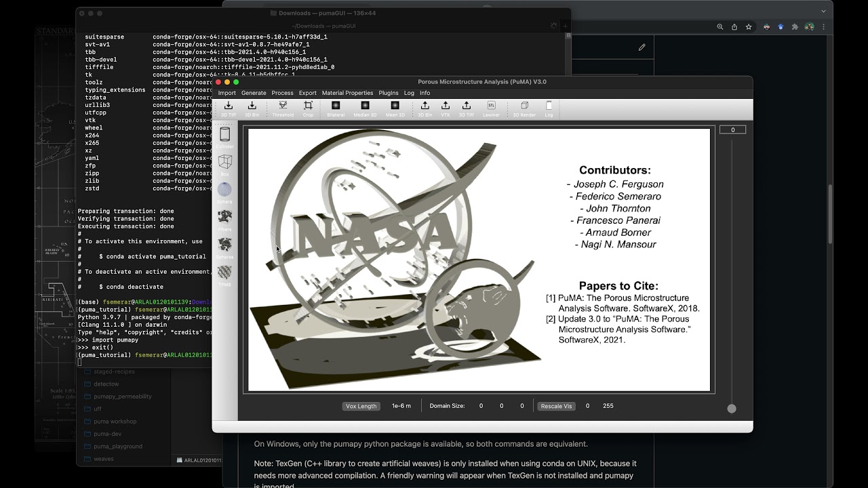The image size is (868, 488).
Task: Open the Process menu
Action: click(283, 93)
